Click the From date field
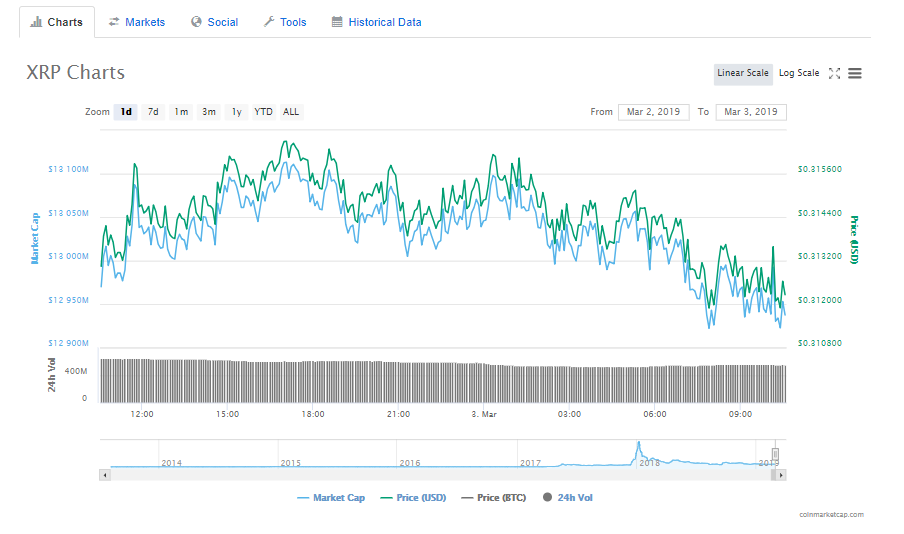This screenshot has width=904, height=534. pyautogui.click(x=653, y=112)
